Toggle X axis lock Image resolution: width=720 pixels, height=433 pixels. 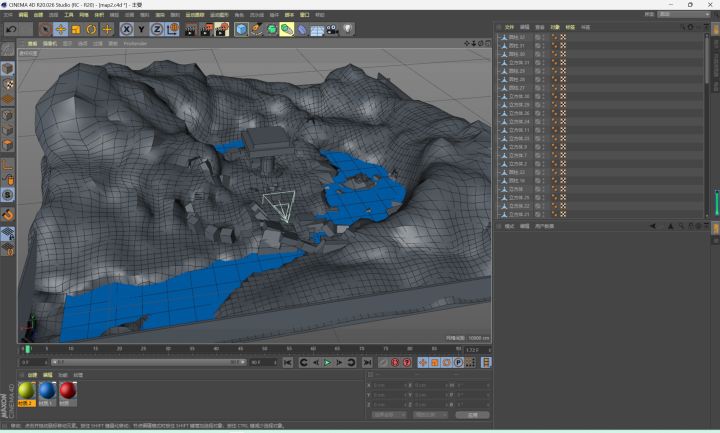click(126, 29)
